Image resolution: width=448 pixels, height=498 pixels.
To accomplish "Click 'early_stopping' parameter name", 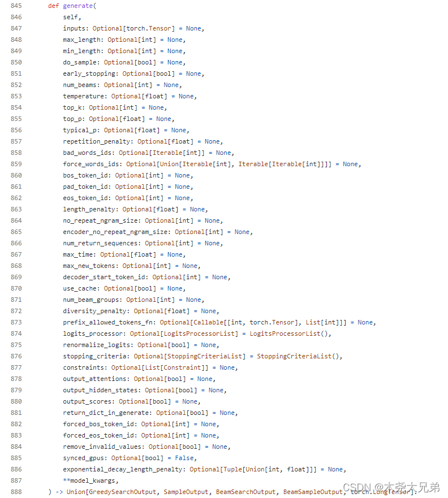I will coord(89,73).
